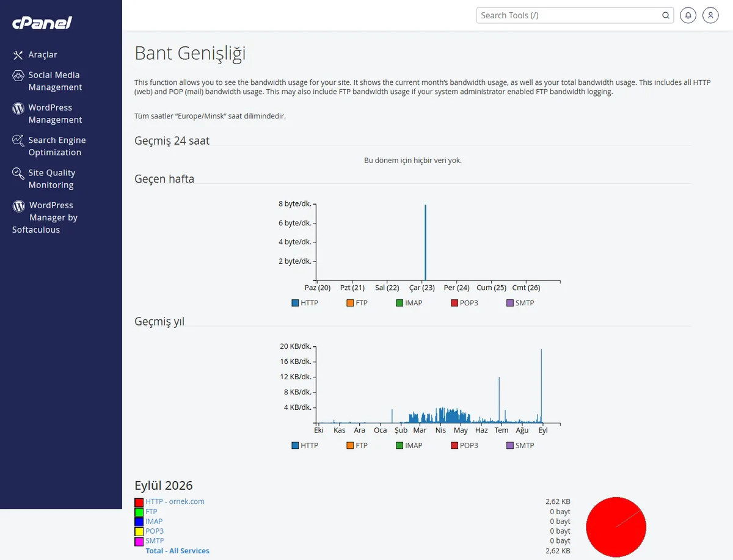Click the SMTP link under Eylül 2026
This screenshot has width=733, height=560.
pyautogui.click(x=155, y=541)
